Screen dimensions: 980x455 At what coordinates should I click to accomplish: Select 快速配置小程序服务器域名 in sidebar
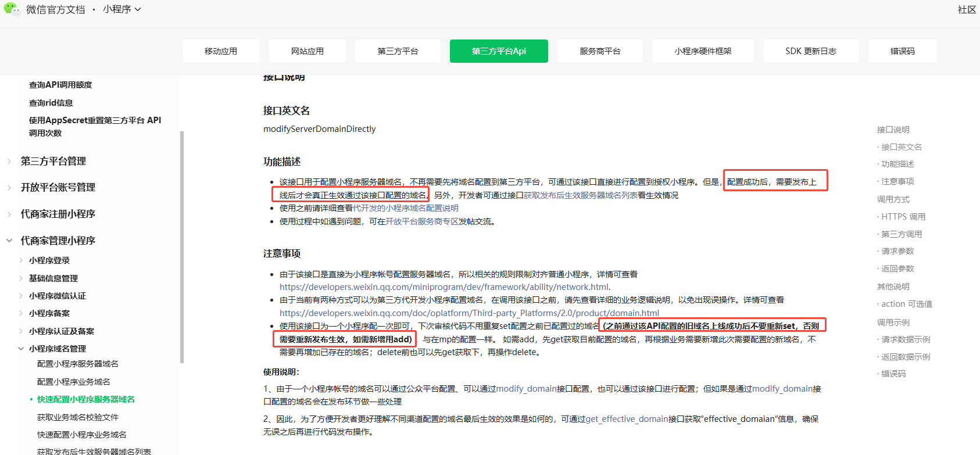(86, 399)
